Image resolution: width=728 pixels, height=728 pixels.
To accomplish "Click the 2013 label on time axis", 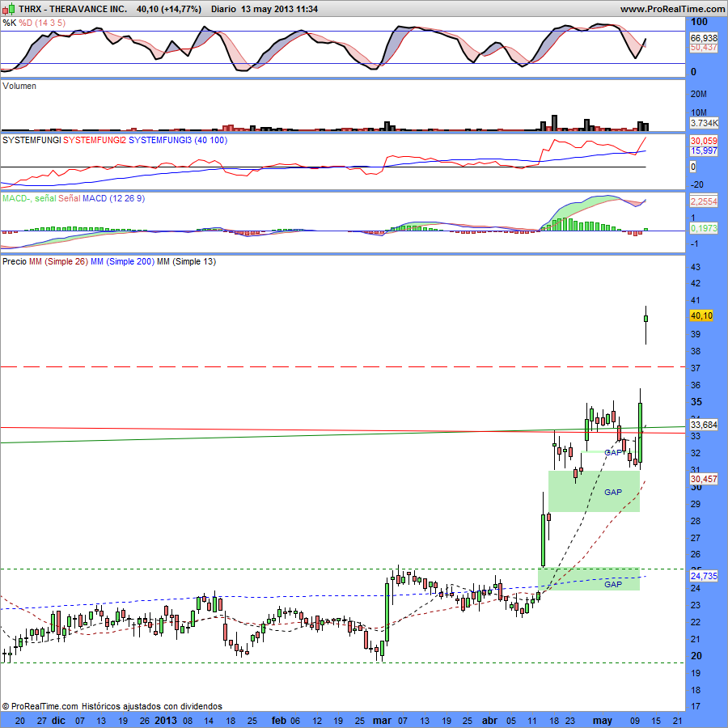I will pos(165,721).
